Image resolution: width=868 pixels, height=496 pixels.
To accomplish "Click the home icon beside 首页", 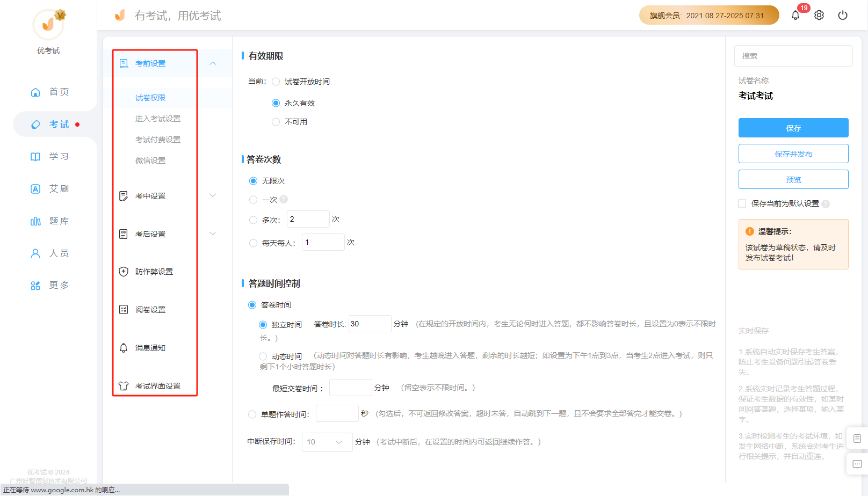I will [35, 92].
